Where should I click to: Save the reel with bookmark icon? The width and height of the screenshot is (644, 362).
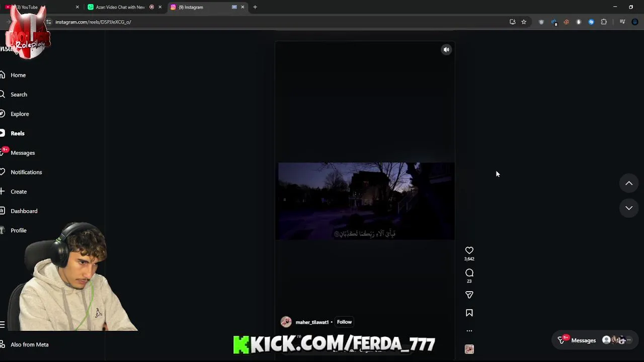(469, 313)
